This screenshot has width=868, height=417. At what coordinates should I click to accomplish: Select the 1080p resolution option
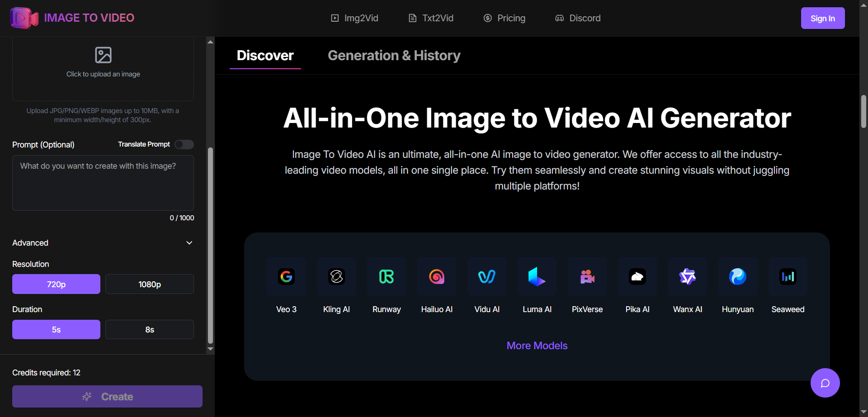(x=149, y=284)
